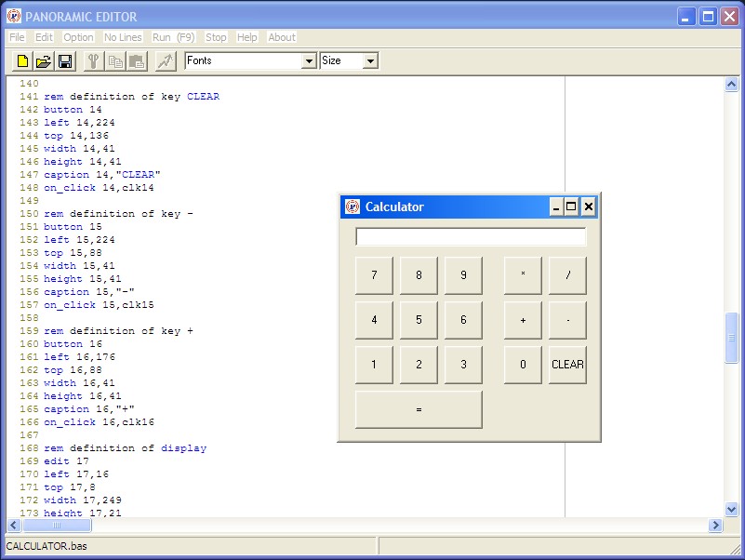Open the Size dropdown

pyautogui.click(x=370, y=60)
